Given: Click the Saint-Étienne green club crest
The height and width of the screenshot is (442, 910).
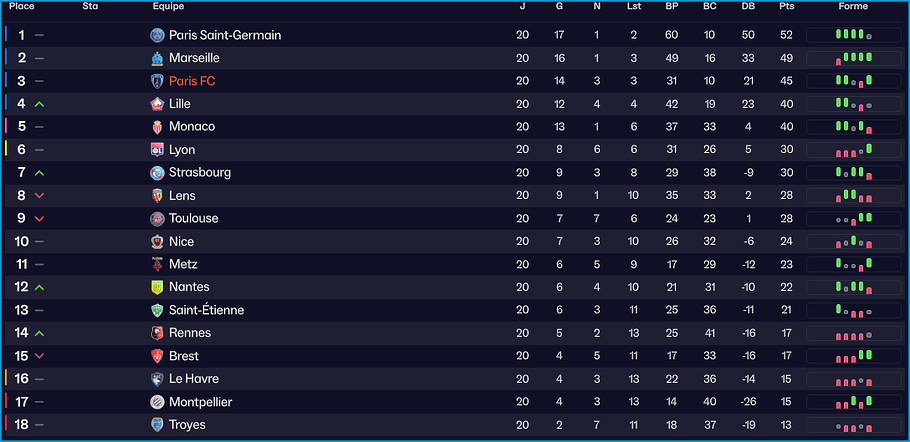Looking at the screenshot, I should 157,310.
